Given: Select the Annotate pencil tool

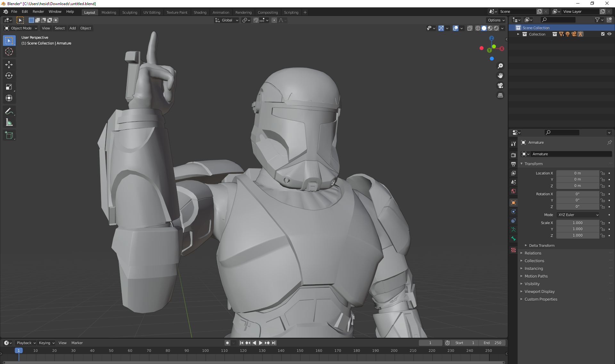Looking at the screenshot, I should (x=9, y=111).
